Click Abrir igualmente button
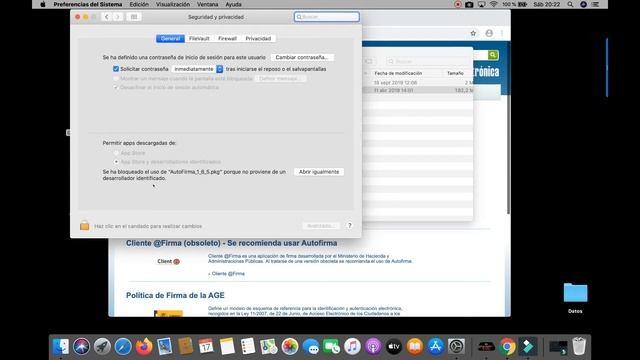The width and height of the screenshot is (640, 360). coord(319,172)
